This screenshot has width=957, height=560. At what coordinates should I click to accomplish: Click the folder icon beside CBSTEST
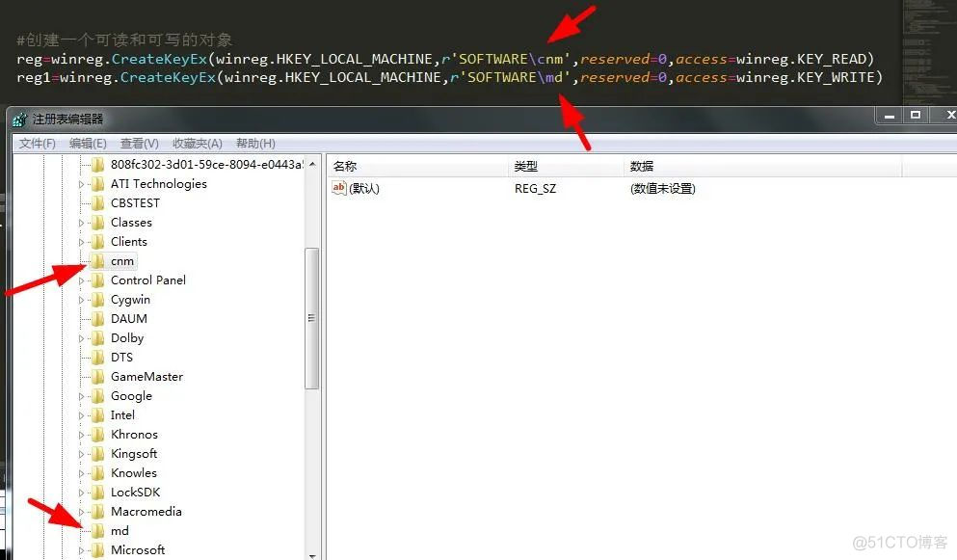(98, 202)
